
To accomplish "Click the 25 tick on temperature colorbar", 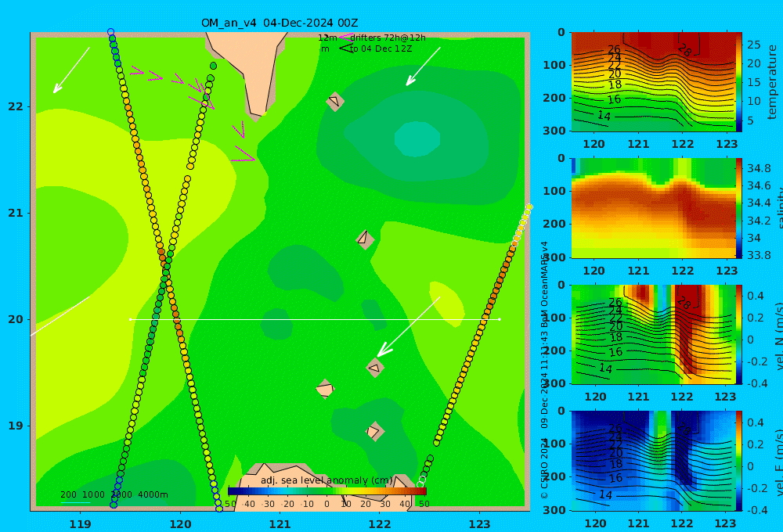I will click(x=753, y=45).
